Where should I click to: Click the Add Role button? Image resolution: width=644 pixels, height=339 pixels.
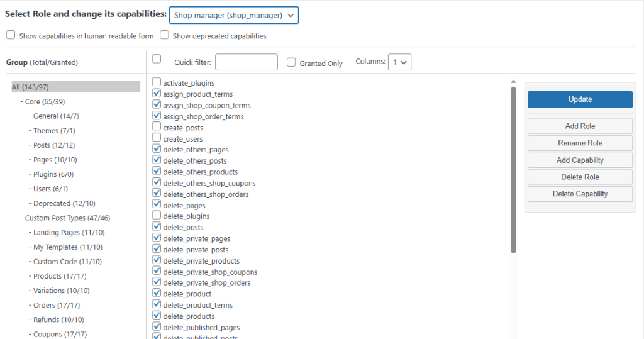coord(580,126)
